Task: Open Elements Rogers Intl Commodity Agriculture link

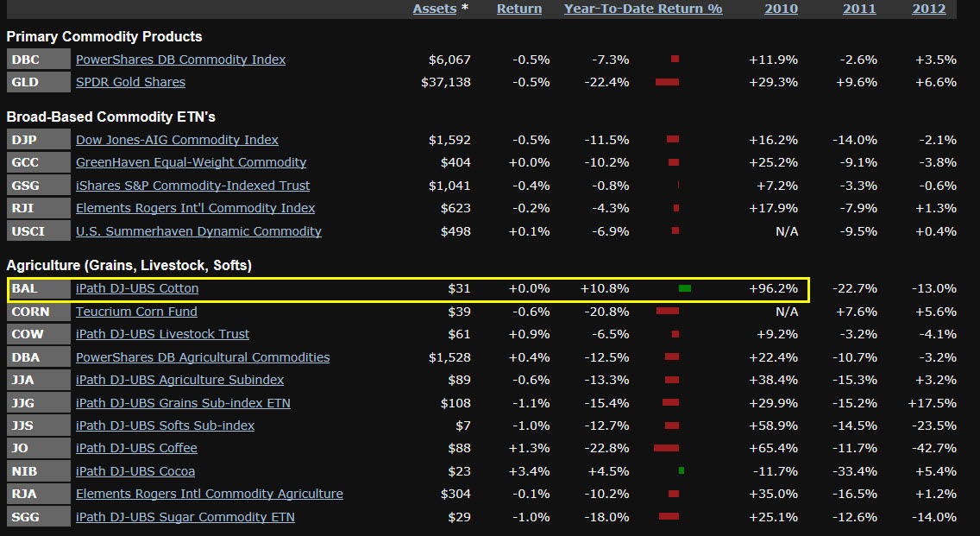Action: [x=209, y=494]
